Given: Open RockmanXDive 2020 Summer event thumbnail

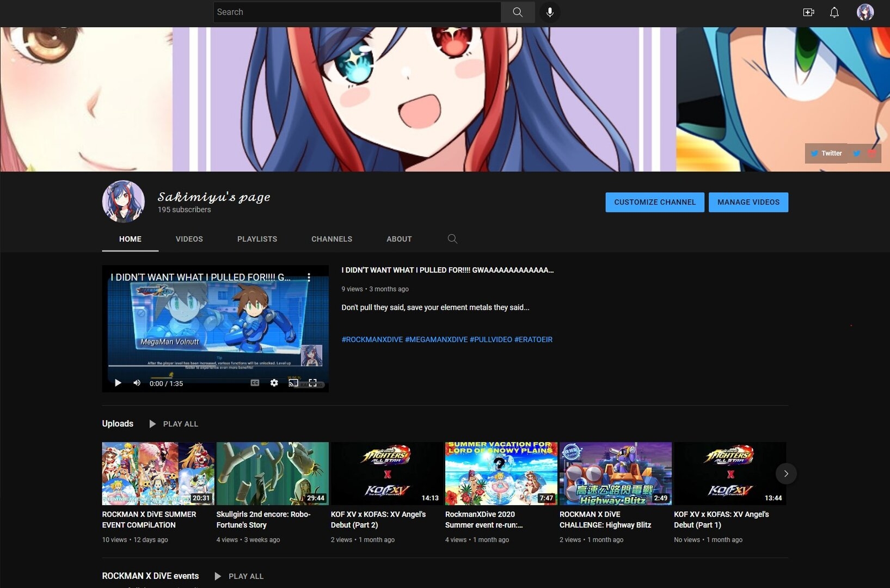Looking at the screenshot, I should coord(501,474).
